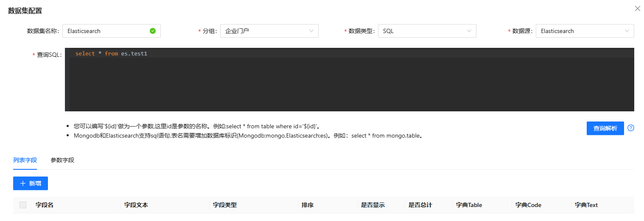Click the 是否显示 column header
Viewport: 644px width, 221px height.
tap(372, 205)
